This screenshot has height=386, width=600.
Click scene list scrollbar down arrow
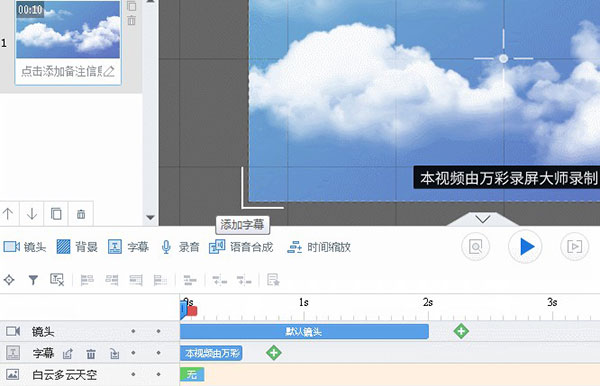click(150, 218)
